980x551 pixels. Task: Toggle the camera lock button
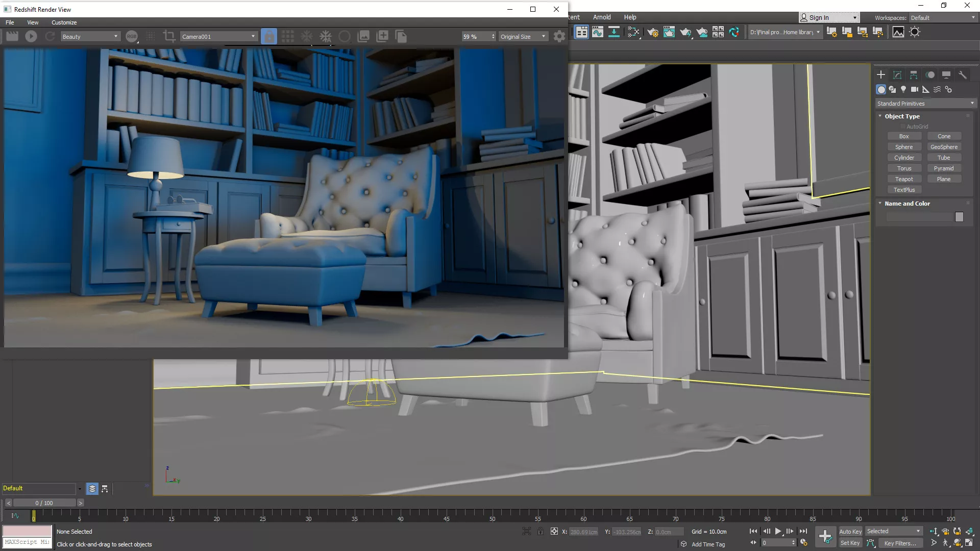(x=269, y=36)
